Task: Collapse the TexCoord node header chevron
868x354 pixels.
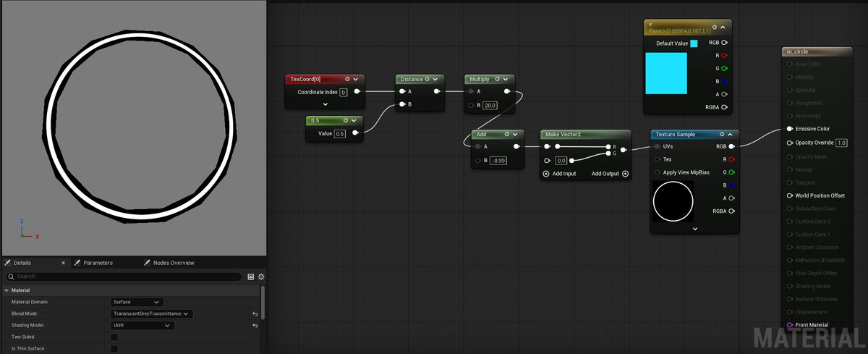Action: (x=357, y=79)
